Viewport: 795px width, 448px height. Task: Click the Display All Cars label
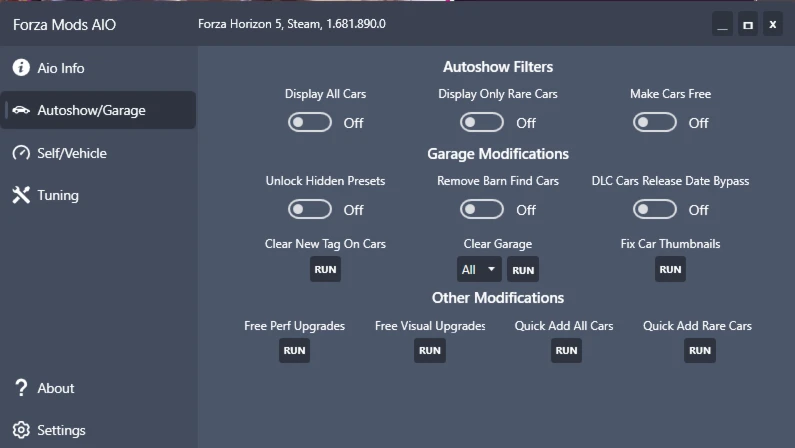326,94
